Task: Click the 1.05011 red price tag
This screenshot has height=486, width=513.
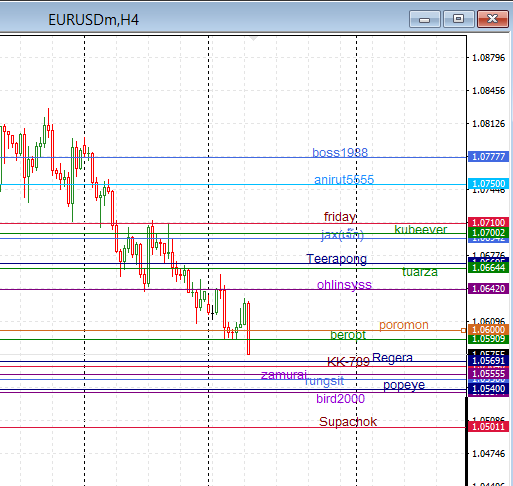Action: tap(488, 426)
